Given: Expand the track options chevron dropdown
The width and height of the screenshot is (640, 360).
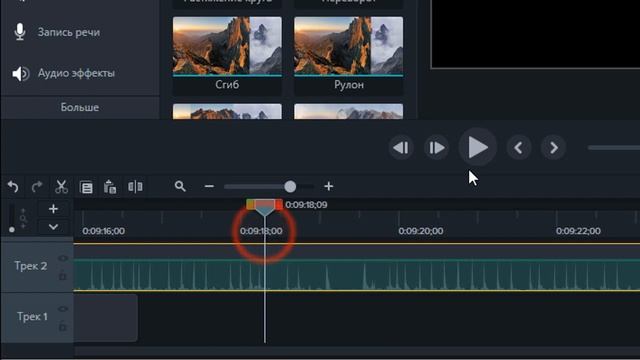Looking at the screenshot, I should point(53,227).
